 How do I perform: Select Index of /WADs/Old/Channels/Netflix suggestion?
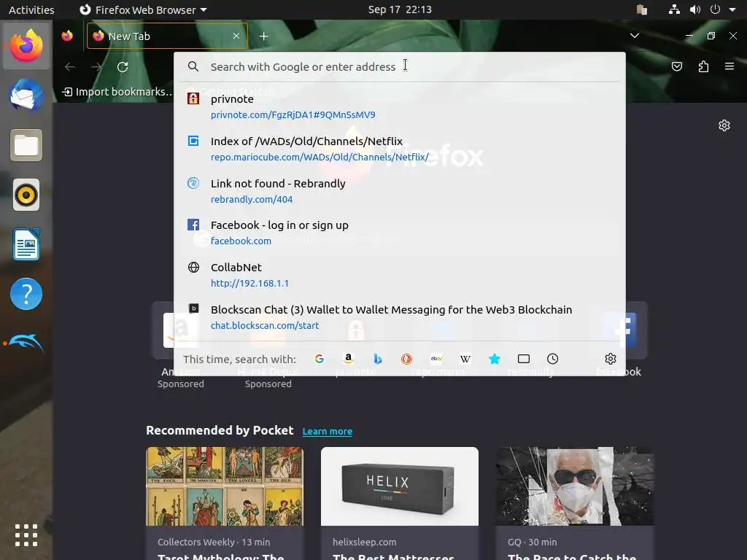pos(400,149)
